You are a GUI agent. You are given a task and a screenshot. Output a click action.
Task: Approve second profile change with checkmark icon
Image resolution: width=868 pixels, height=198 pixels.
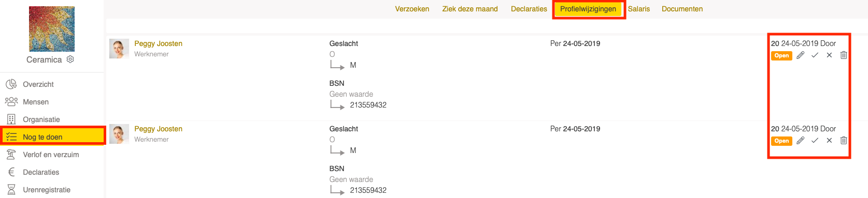coord(815,141)
